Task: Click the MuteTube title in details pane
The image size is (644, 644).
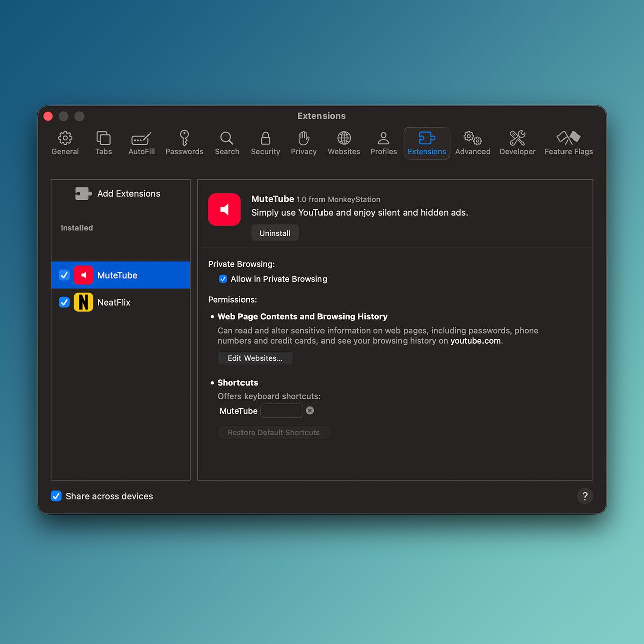Action: coord(273,199)
